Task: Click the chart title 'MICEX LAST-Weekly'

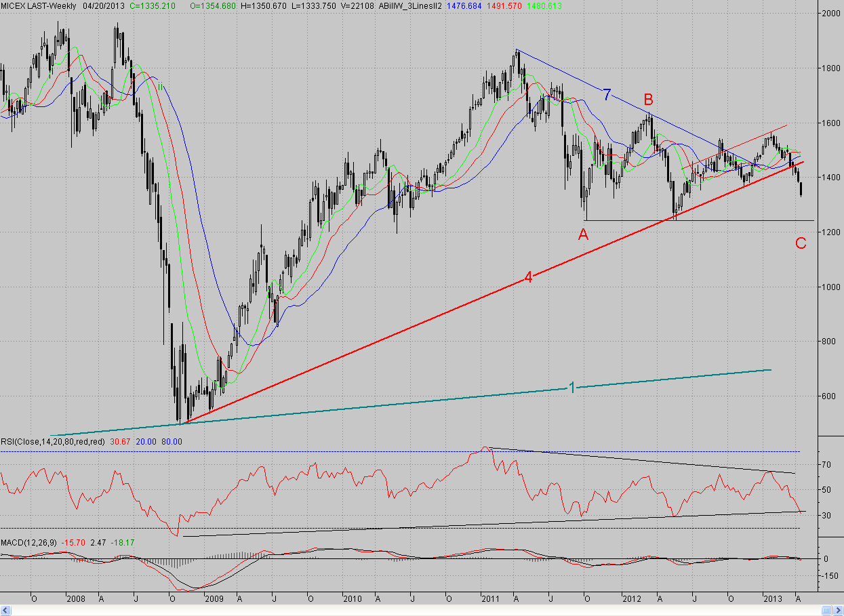Action: [x=39, y=5]
